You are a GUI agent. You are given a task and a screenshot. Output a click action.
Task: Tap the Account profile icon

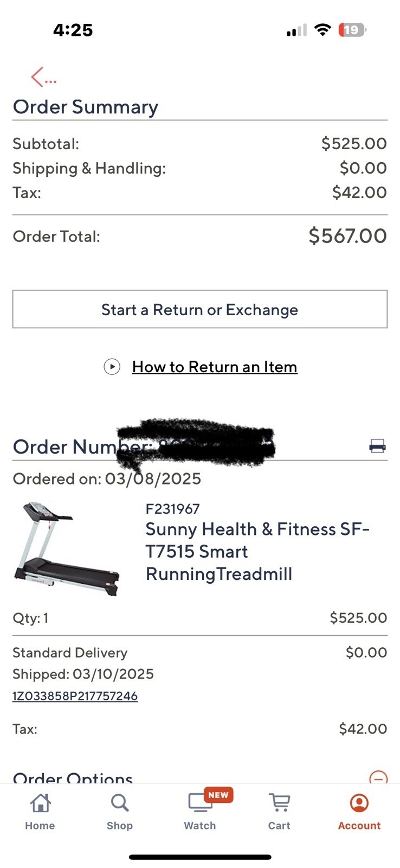[359, 803]
